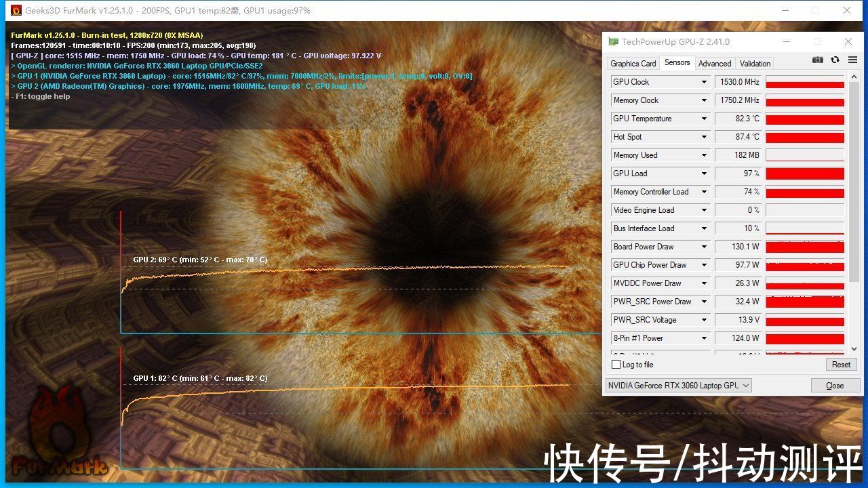This screenshot has height=488, width=868.
Task: Click the 26.3 W MVDDC Power value
Action: 739,283
